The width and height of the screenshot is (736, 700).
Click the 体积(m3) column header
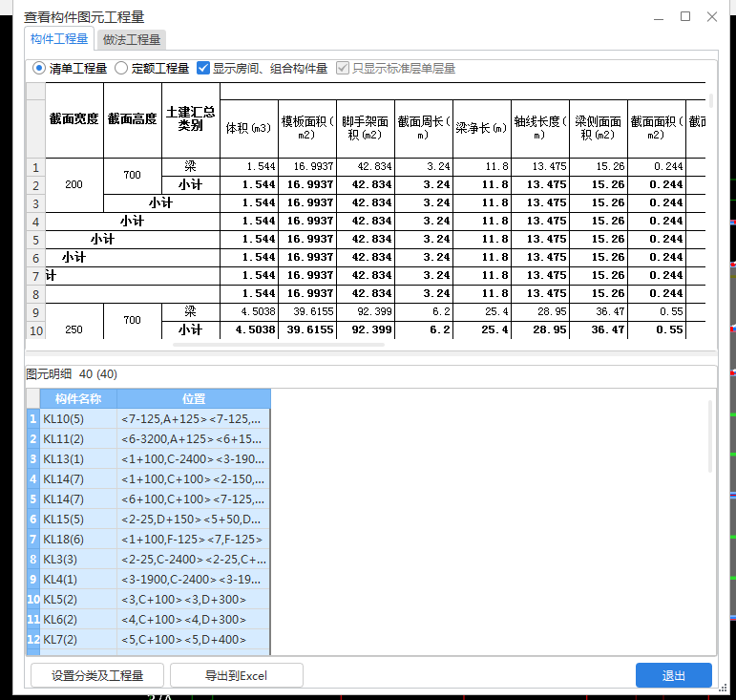pos(249,129)
